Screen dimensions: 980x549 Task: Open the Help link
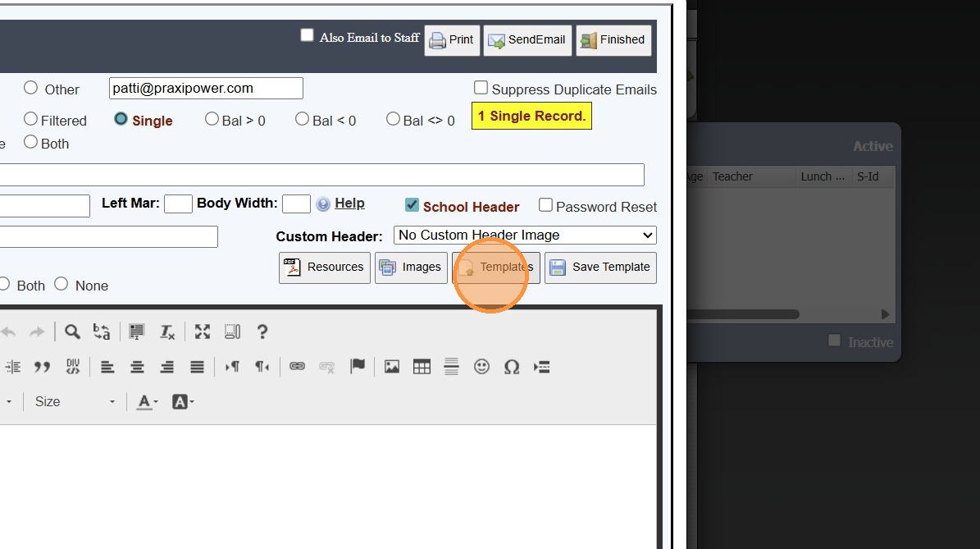(x=349, y=204)
